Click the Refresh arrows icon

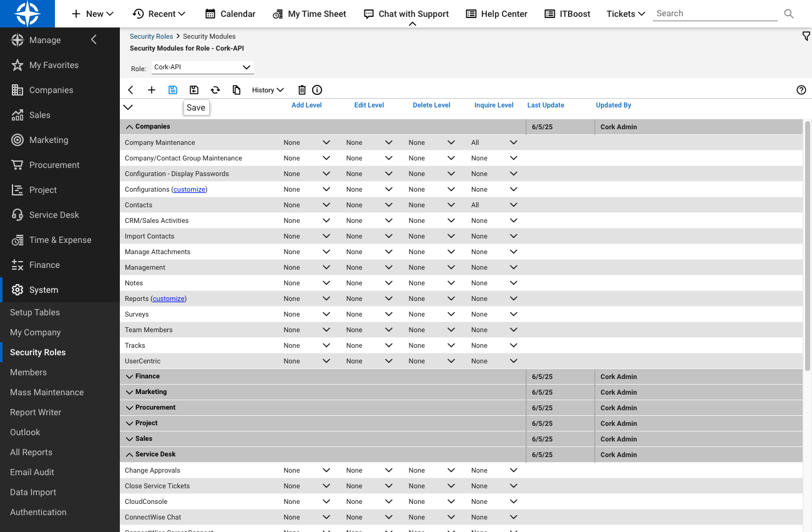click(x=215, y=90)
